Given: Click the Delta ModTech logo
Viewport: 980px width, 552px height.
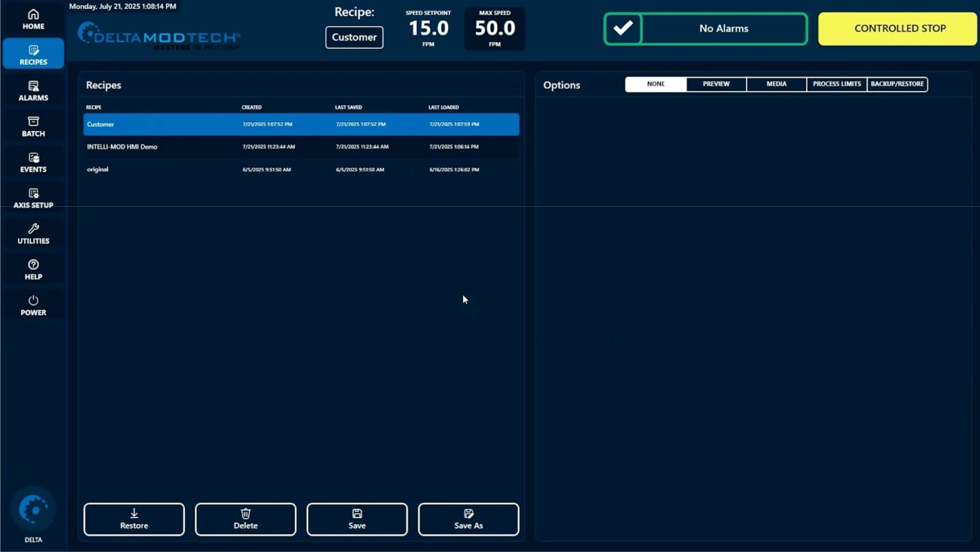Looking at the screenshot, I should [x=159, y=36].
